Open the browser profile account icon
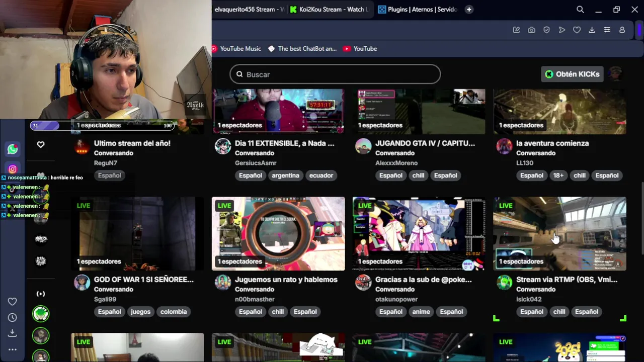This screenshot has height=362, width=644. tap(622, 30)
